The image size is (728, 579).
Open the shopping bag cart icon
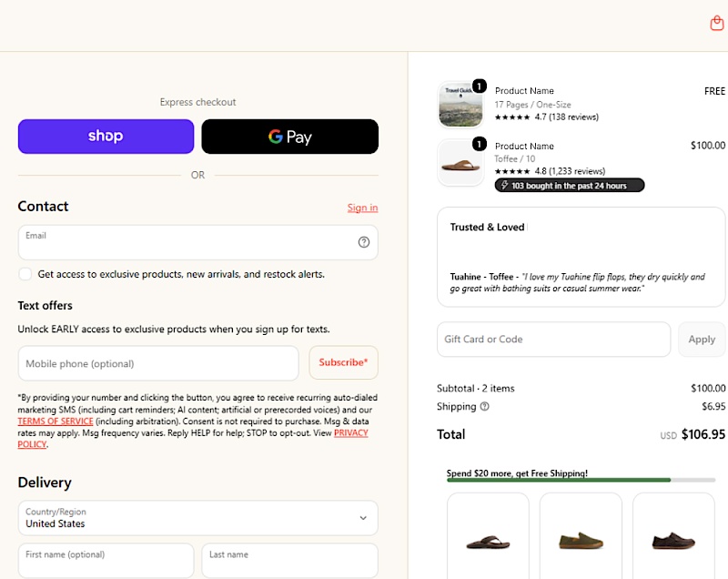click(x=717, y=23)
